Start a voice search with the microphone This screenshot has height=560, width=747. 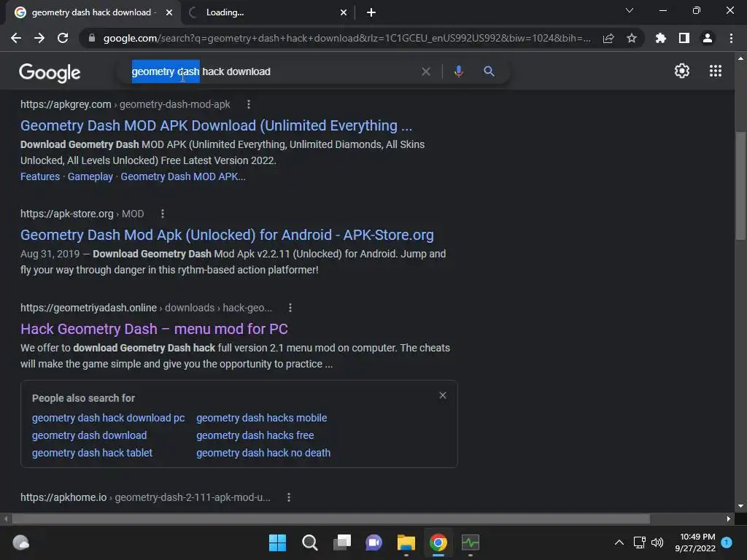coord(458,71)
